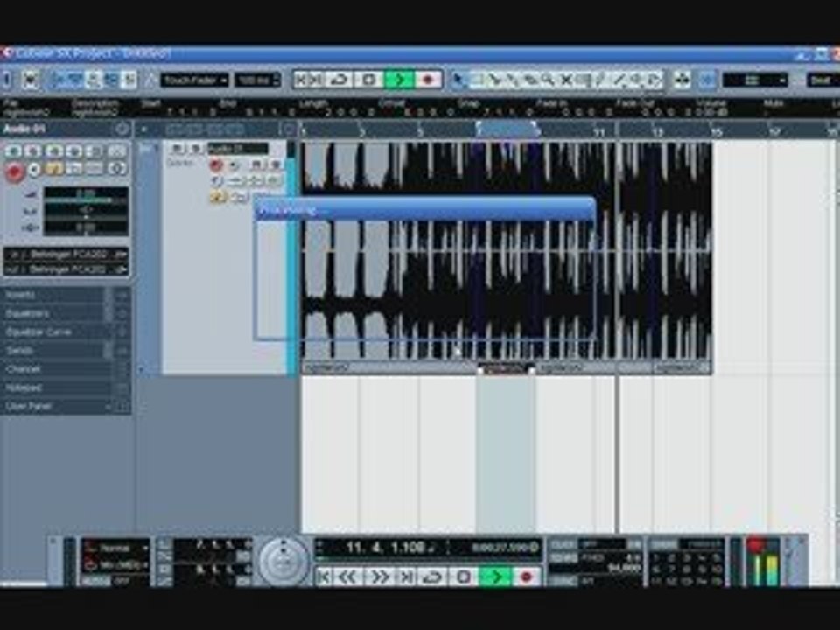The width and height of the screenshot is (840, 630).
Task: Expand the Sends section in the Inspector
Action: (x=66, y=350)
